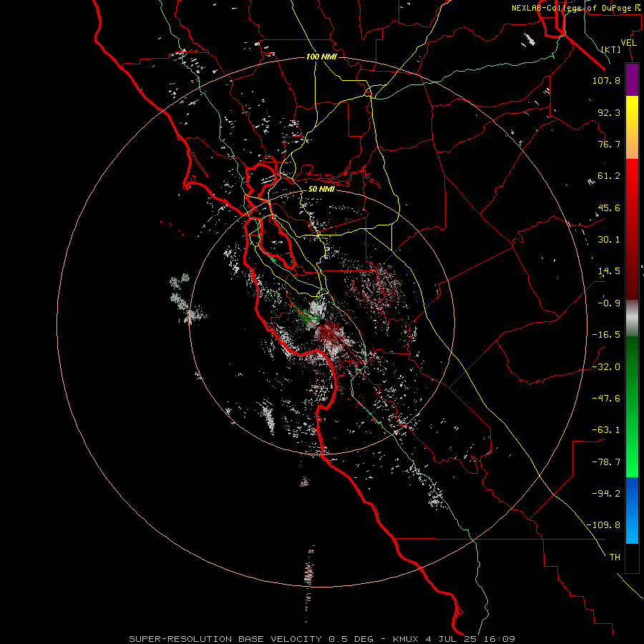Click the 100 NMI range ring label
Screen dimensions: 644x644
[x=321, y=57]
